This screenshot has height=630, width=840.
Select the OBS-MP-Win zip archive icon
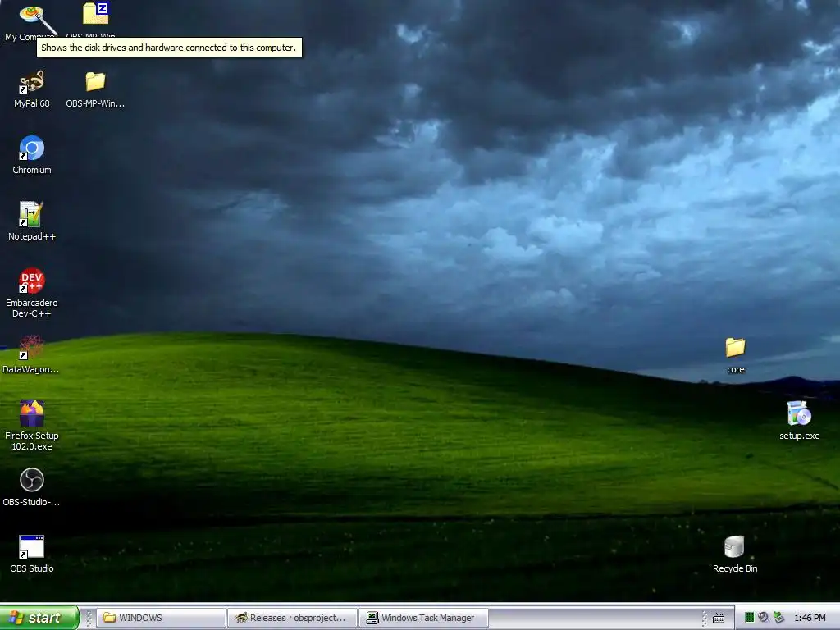(95, 14)
